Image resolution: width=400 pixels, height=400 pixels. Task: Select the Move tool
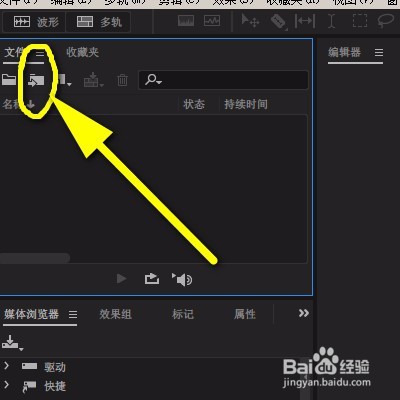coord(250,21)
